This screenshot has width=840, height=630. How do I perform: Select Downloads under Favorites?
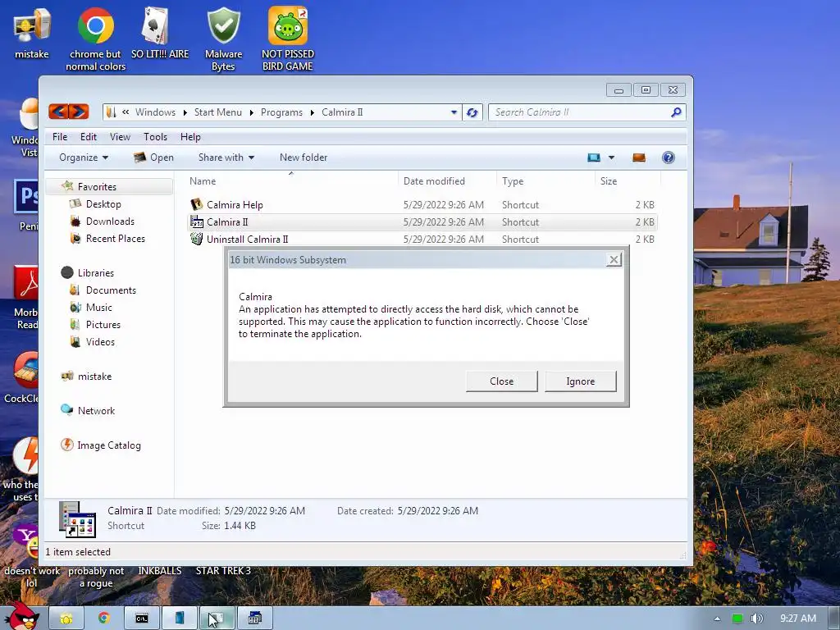tap(110, 221)
